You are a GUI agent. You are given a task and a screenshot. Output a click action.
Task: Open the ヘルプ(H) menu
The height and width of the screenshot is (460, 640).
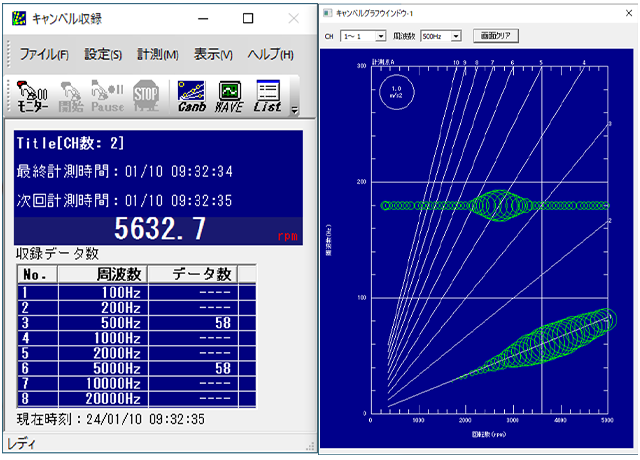pos(270,54)
